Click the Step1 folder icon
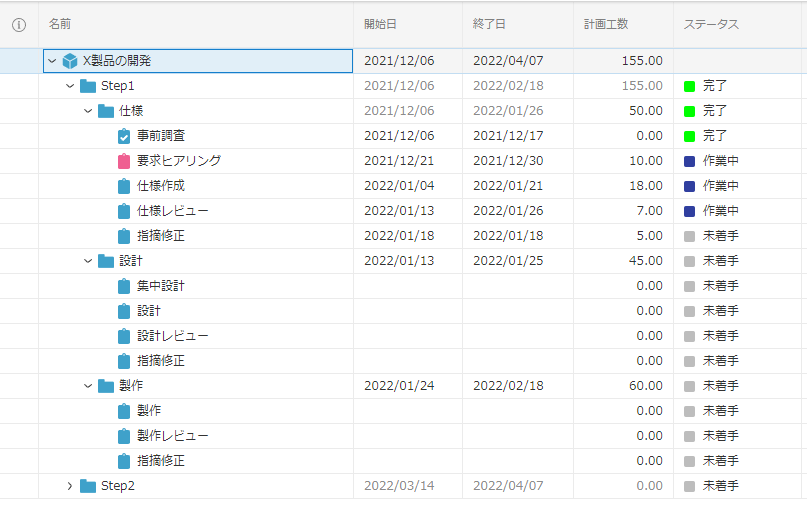807x514 pixels. coord(88,86)
